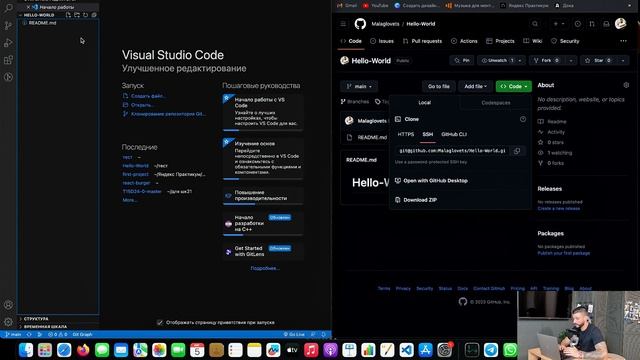This screenshot has width=640, height=360.
Task: Open Extensions view in VS Code activity bar
Action: pos(8,60)
